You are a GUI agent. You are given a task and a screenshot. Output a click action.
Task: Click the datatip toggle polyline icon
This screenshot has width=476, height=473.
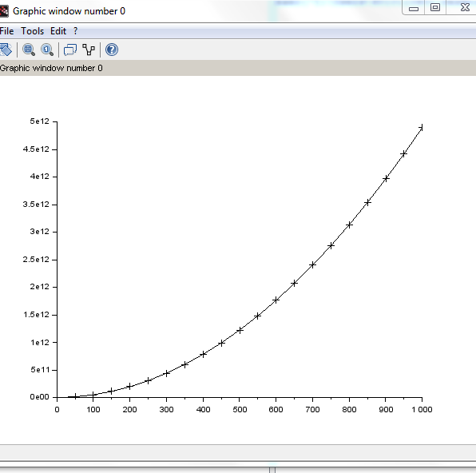89,50
